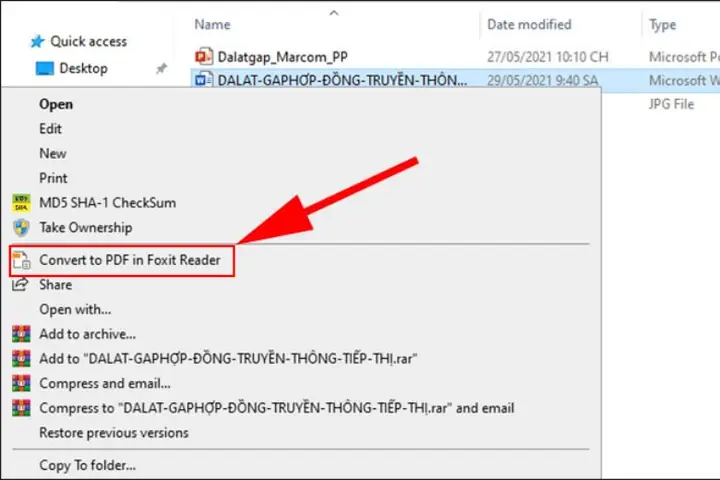This screenshot has height=480, width=720.
Task: Select Compress and email... entry
Action: [105, 383]
